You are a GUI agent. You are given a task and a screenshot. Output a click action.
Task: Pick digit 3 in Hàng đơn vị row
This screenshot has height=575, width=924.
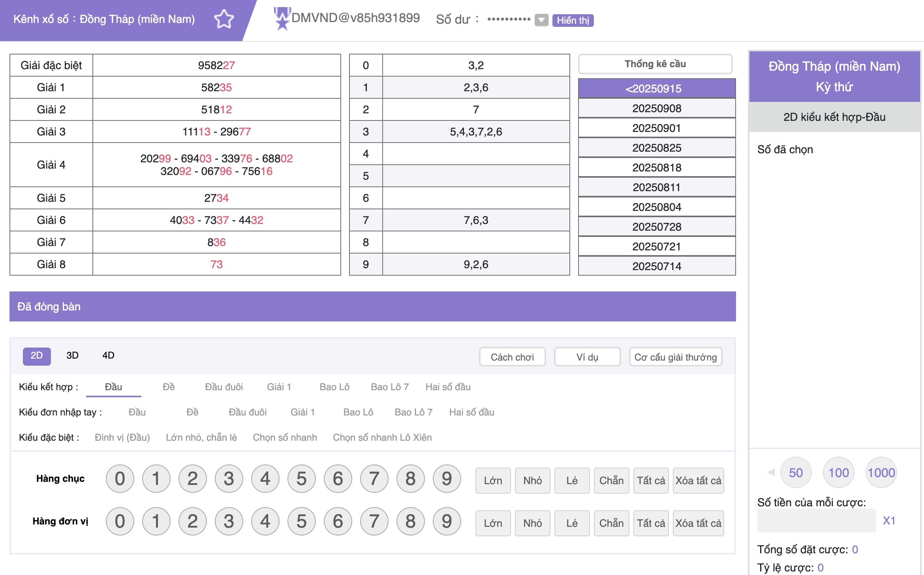click(x=229, y=521)
